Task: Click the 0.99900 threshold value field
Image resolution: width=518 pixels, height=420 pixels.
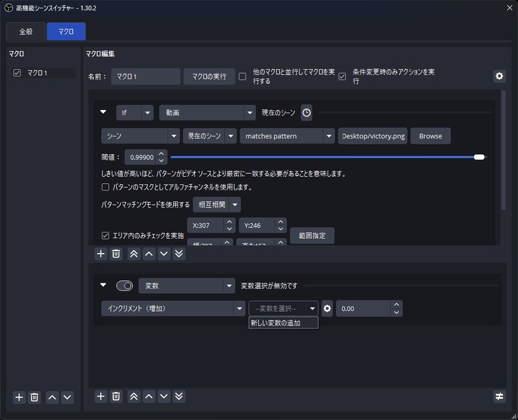Action: click(x=141, y=157)
